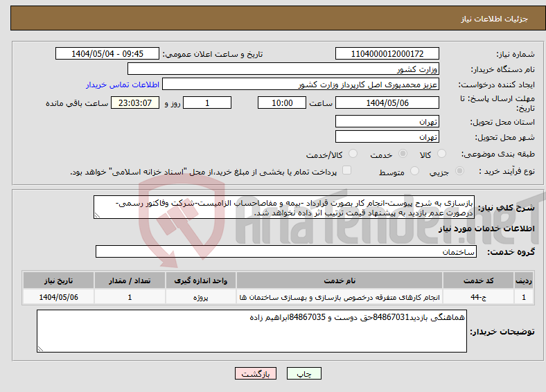Click the table date cell 1404/05/06
Viewport: 546px width, 392px height.
pos(58,297)
